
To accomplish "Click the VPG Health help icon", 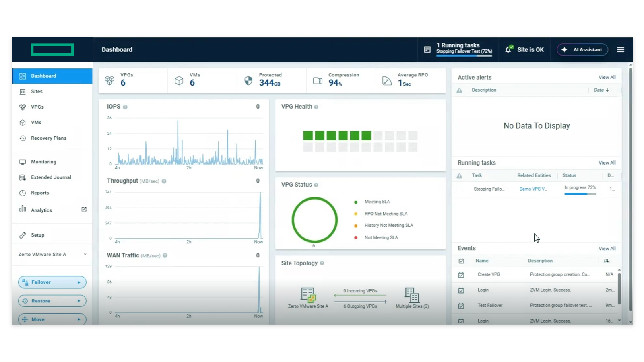I will click(x=316, y=107).
